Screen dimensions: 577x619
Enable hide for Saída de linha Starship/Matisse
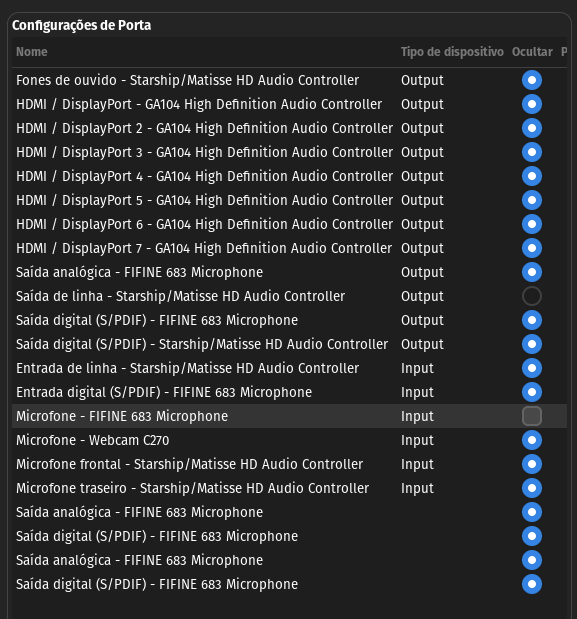[532, 296]
